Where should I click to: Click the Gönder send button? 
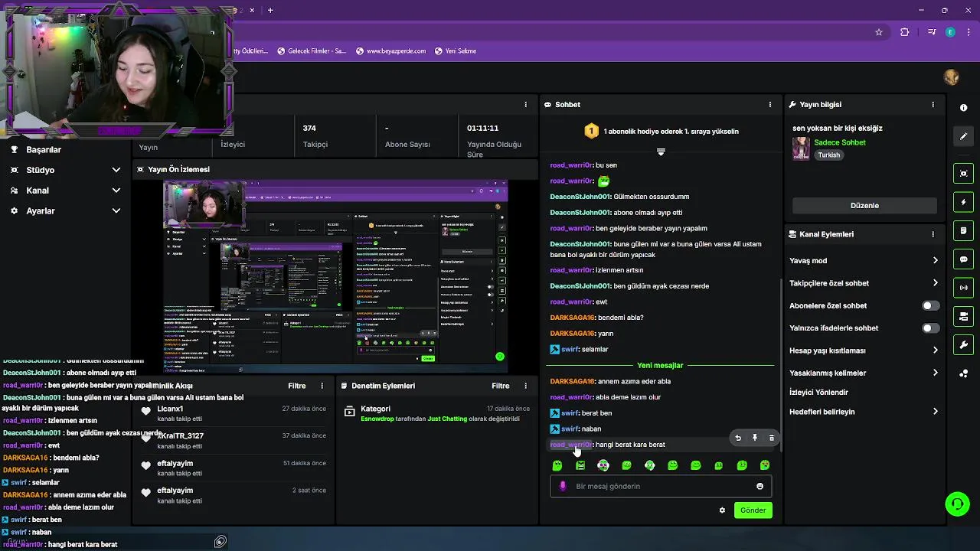point(753,510)
